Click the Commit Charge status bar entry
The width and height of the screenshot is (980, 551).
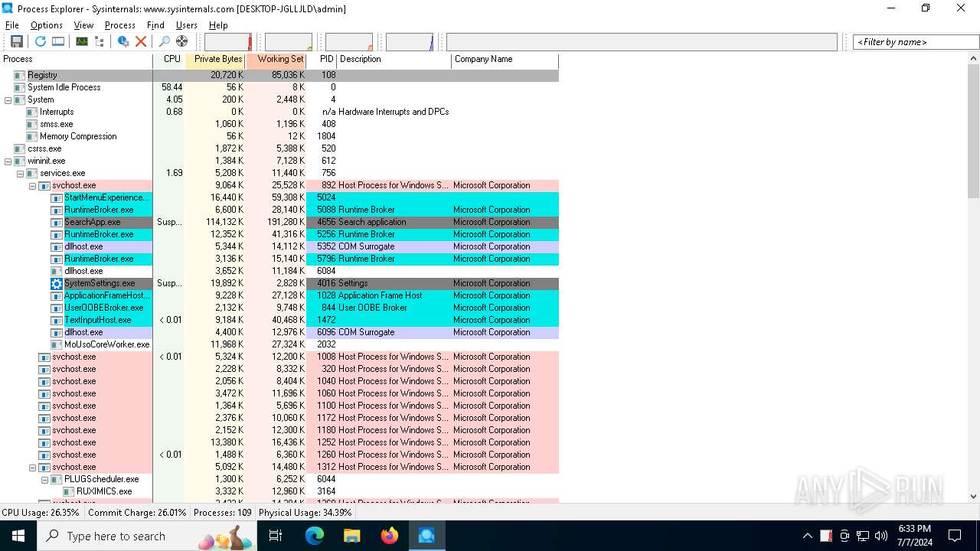tap(137, 513)
